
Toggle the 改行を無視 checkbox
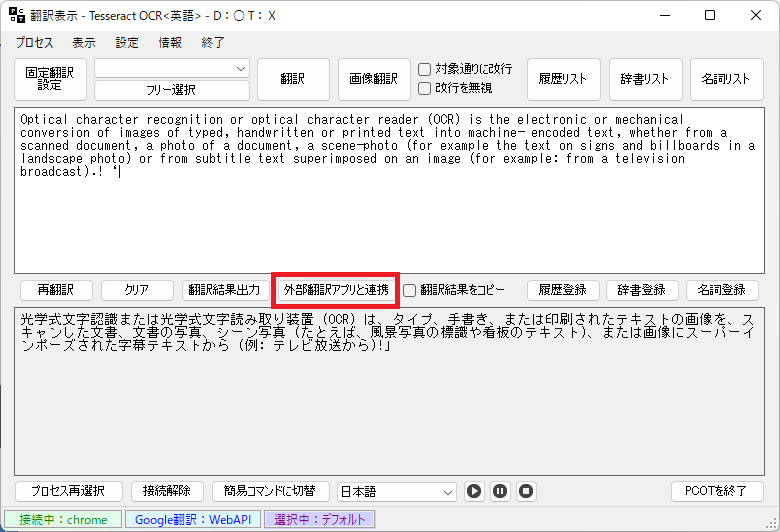(x=424, y=89)
